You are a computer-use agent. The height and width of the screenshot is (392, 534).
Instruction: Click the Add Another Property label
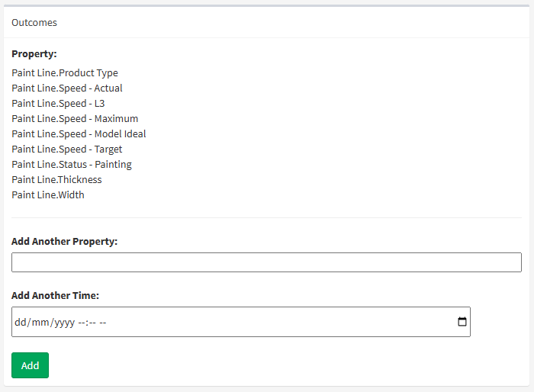pyautogui.click(x=65, y=241)
